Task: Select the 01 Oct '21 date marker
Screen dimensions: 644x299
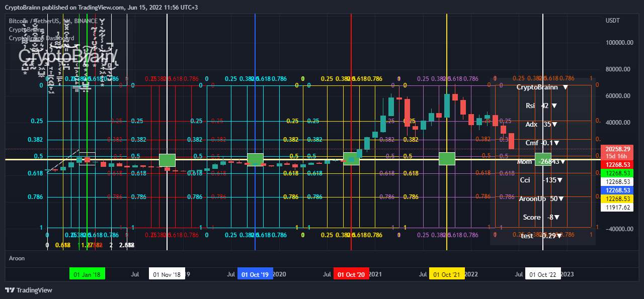Action: 447,275
